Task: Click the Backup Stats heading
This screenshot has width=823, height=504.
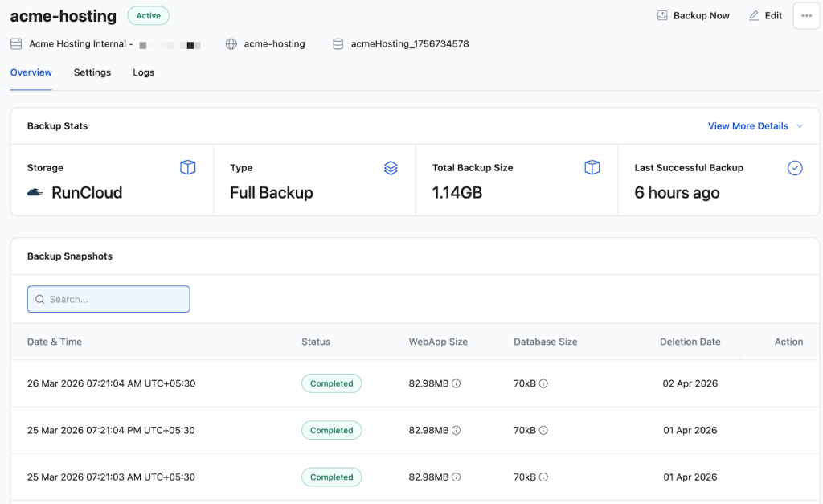Action: point(57,126)
